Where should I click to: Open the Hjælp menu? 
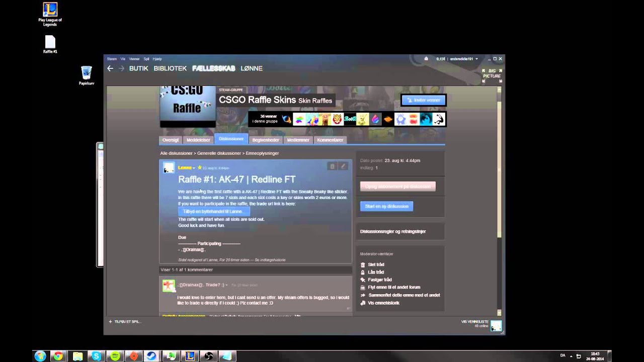[x=157, y=59]
